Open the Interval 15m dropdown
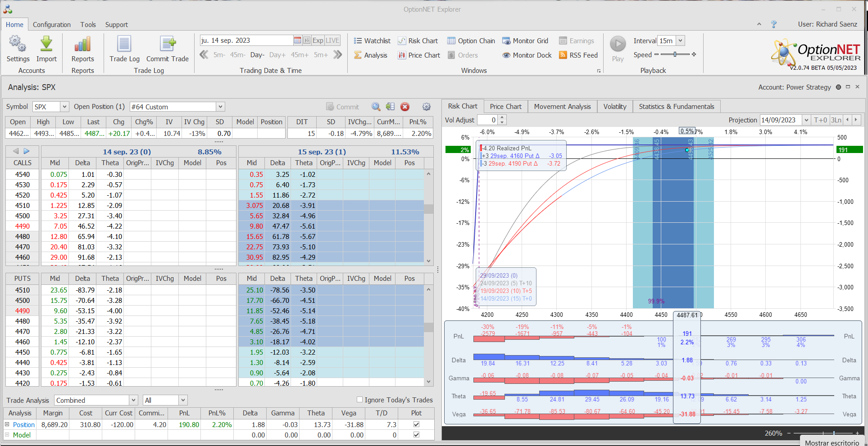The width and height of the screenshot is (868, 446). pos(680,41)
